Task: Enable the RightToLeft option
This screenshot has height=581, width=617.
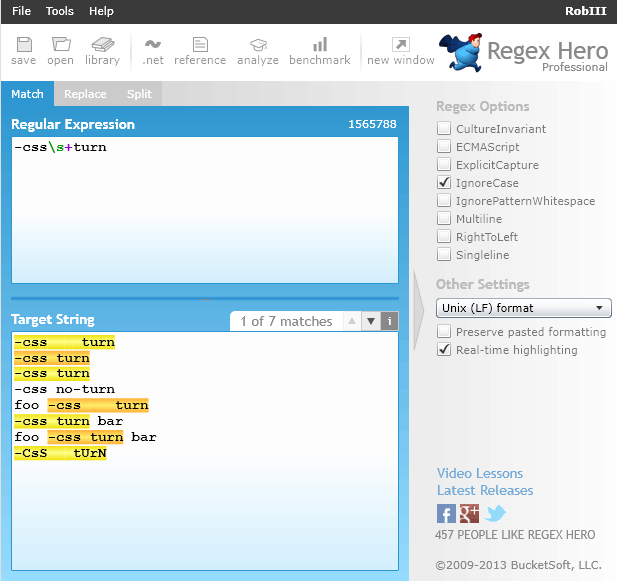Action: 444,236
